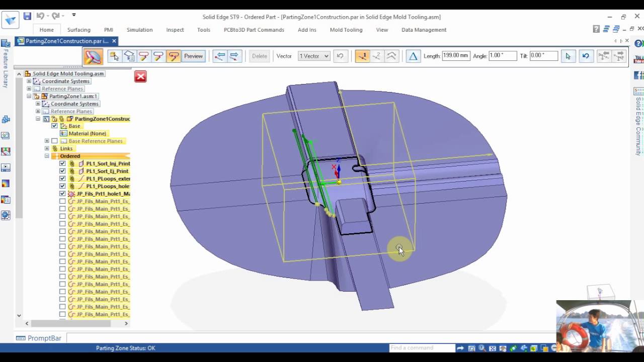This screenshot has width=644, height=362.
Task: Select Solid Edge Mold Tooling.asm root node
Action: coord(68,73)
